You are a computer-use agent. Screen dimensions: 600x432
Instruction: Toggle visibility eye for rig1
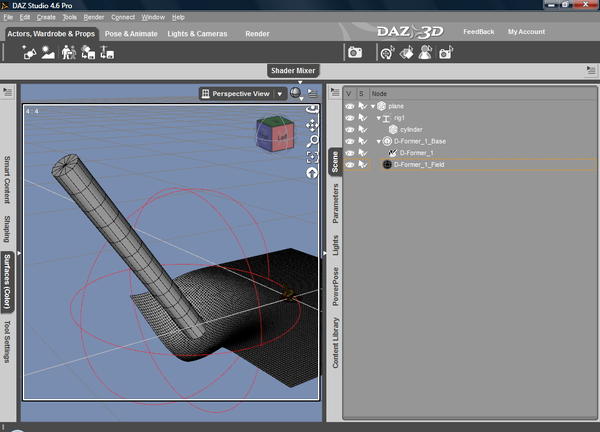point(349,118)
